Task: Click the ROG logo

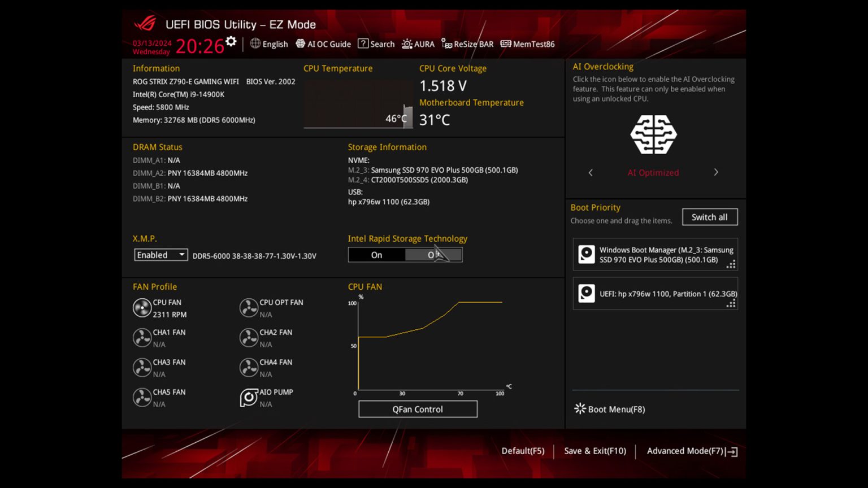Action: click(145, 24)
